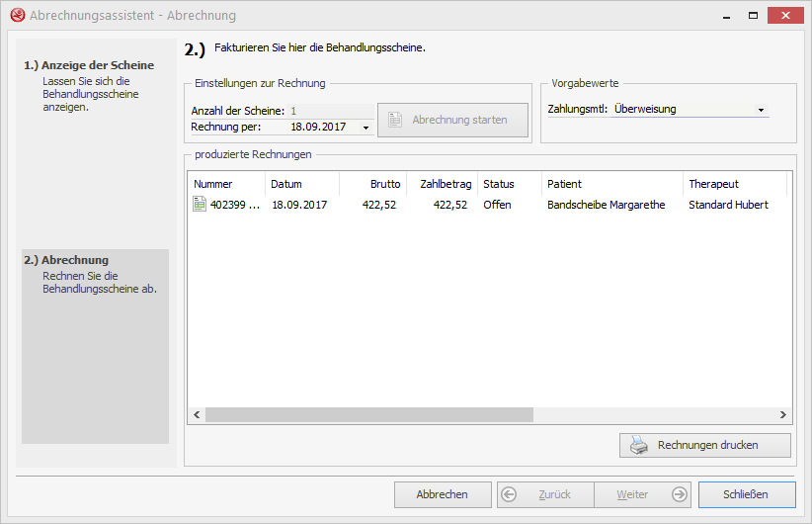Click the app logo in title bar
This screenshot has width=812, height=524.
(x=16, y=16)
